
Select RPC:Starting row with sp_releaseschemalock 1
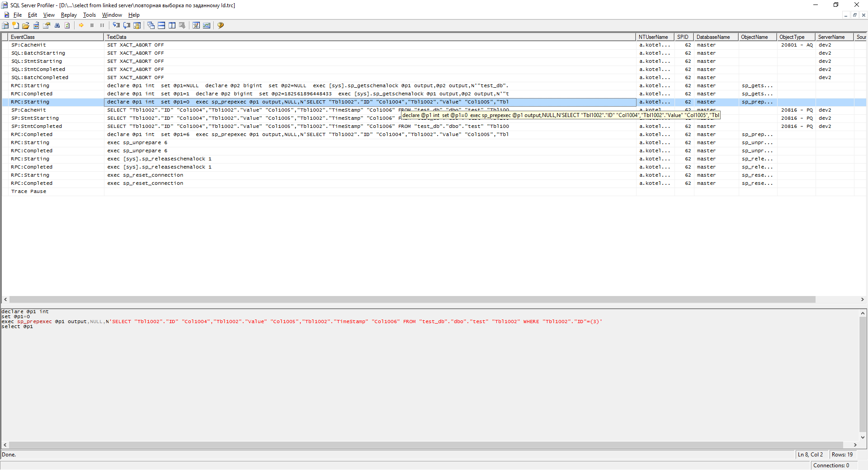point(434,159)
